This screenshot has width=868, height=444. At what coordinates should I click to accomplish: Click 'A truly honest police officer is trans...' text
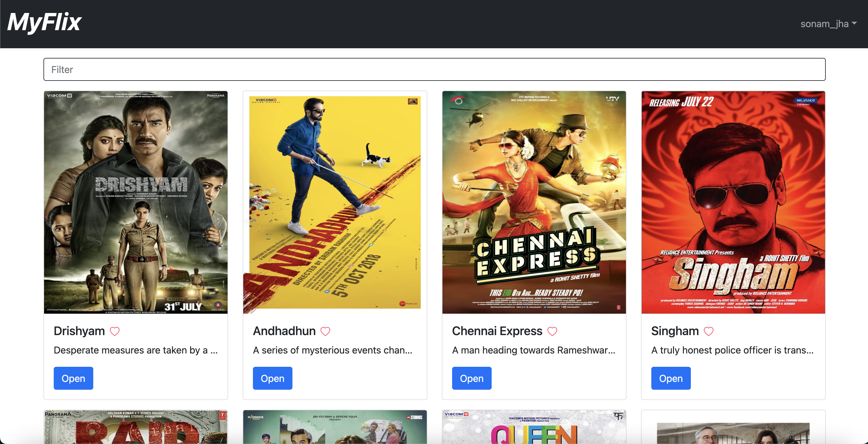pos(732,350)
